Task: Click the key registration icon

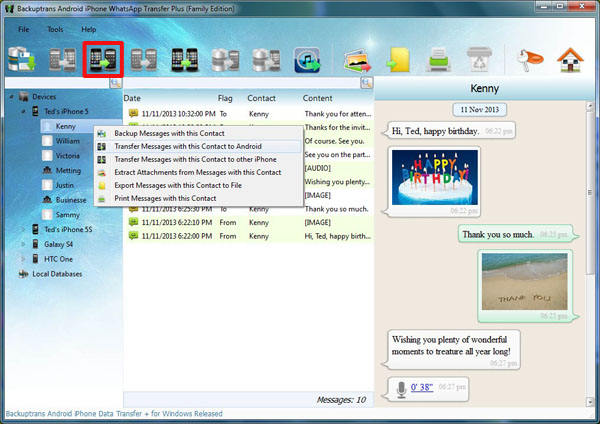Action: (529, 60)
